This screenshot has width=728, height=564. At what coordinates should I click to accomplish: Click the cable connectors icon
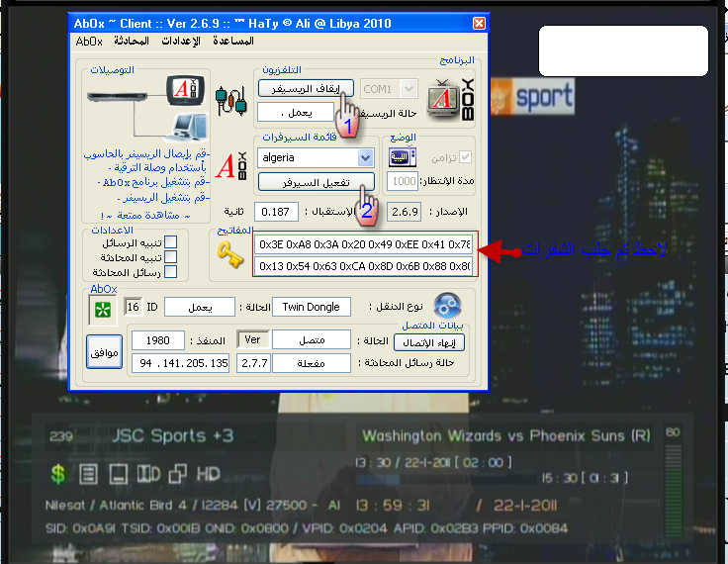pyautogui.click(x=230, y=100)
